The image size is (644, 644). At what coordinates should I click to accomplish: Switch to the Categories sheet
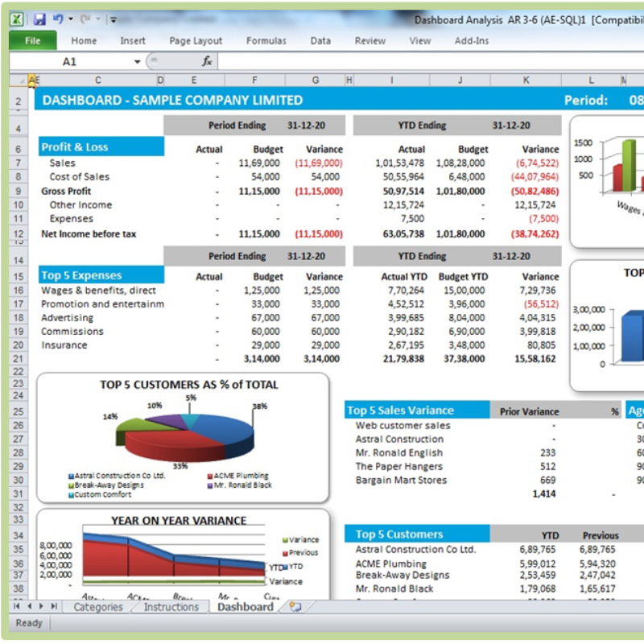click(98, 607)
